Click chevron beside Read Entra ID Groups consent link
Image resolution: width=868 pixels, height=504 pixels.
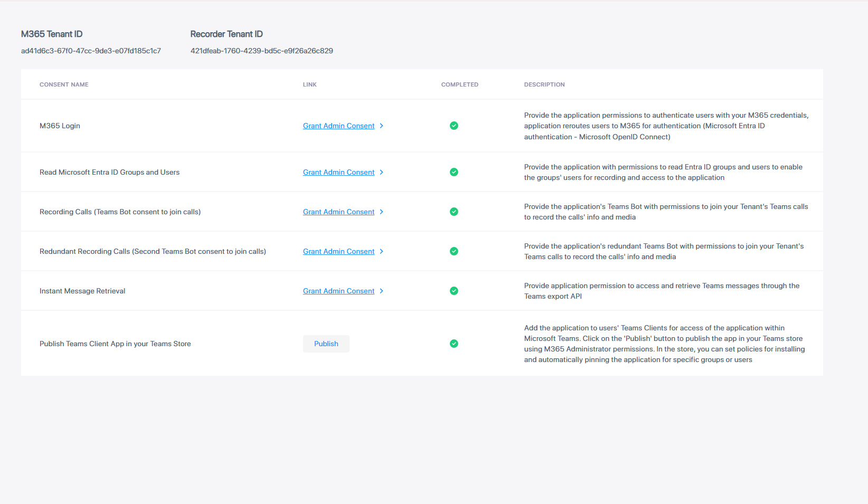click(381, 172)
